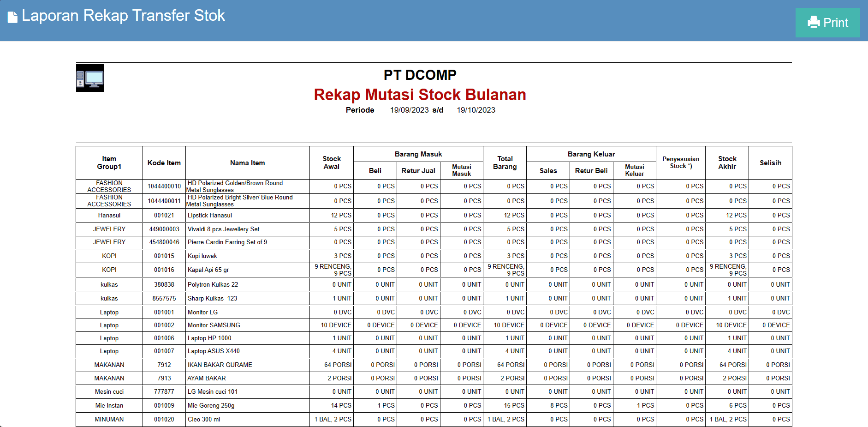Select the printer icon inside the Print button
The width and height of the screenshot is (868, 427).
click(x=814, y=22)
